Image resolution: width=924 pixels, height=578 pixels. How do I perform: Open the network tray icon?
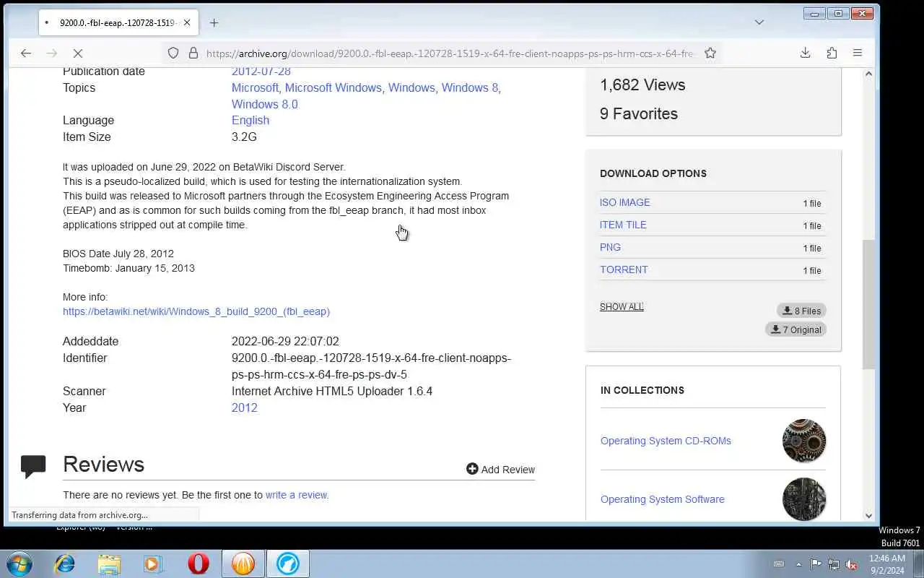click(x=834, y=564)
